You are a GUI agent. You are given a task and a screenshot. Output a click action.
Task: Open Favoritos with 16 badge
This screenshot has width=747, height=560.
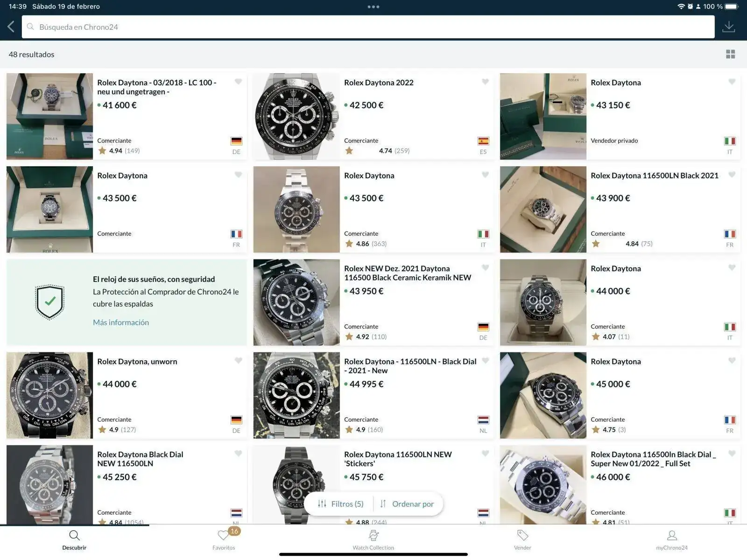(x=224, y=539)
